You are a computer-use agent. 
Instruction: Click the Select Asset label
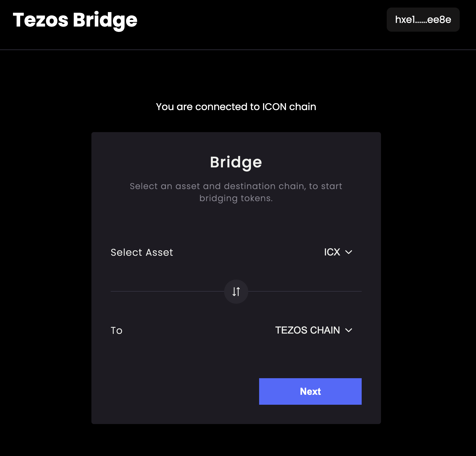[x=142, y=252]
